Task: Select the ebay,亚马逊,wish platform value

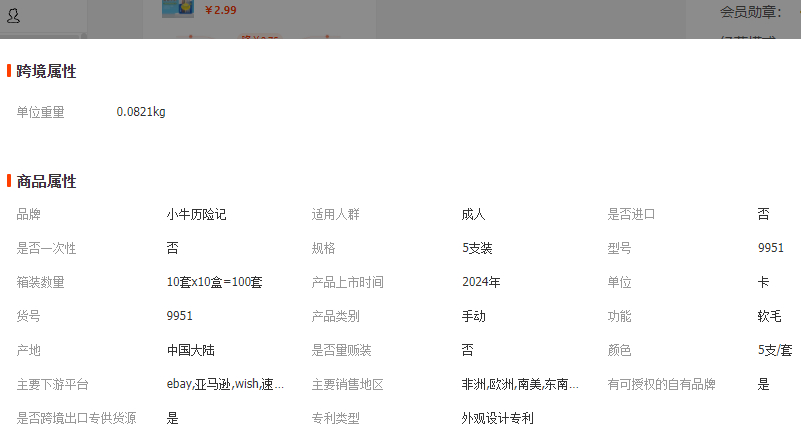Action: (x=225, y=384)
